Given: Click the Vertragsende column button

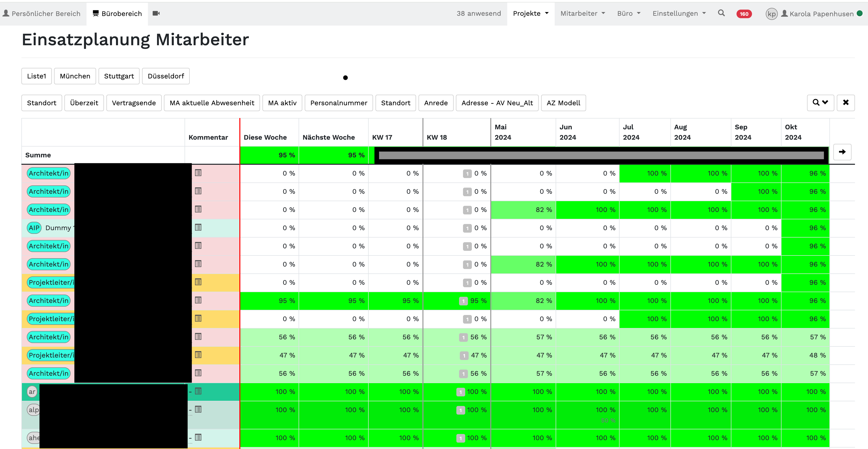Looking at the screenshot, I should click(x=134, y=103).
